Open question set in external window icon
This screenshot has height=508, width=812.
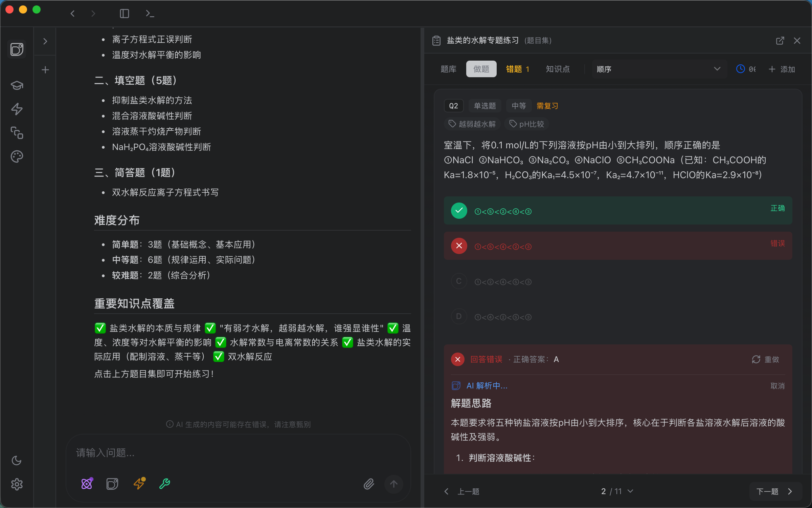tap(780, 41)
